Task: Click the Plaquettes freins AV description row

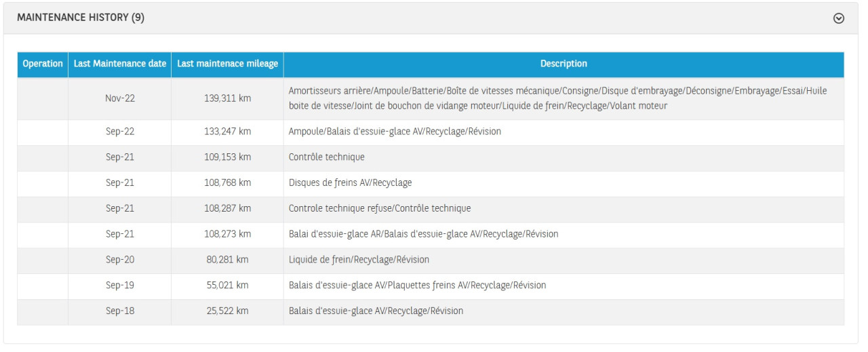Action: pos(417,286)
